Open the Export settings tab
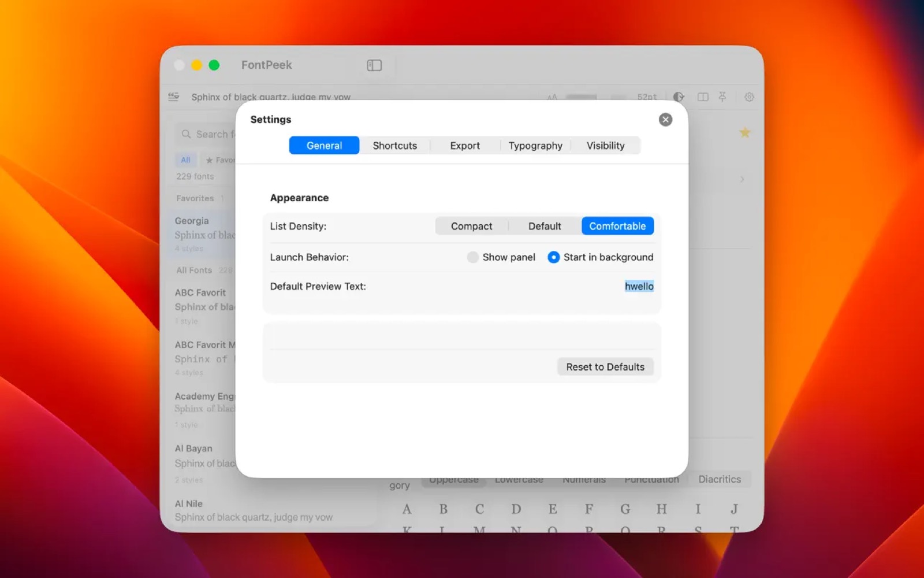The height and width of the screenshot is (578, 924). (465, 146)
